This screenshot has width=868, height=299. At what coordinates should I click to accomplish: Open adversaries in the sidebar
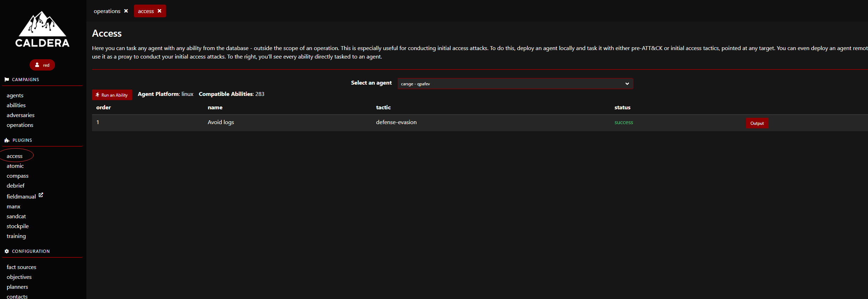point(20,115)
